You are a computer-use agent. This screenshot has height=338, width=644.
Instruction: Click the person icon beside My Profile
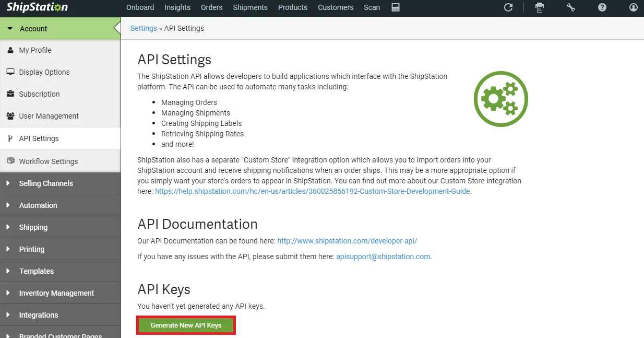tap(10, 50)
